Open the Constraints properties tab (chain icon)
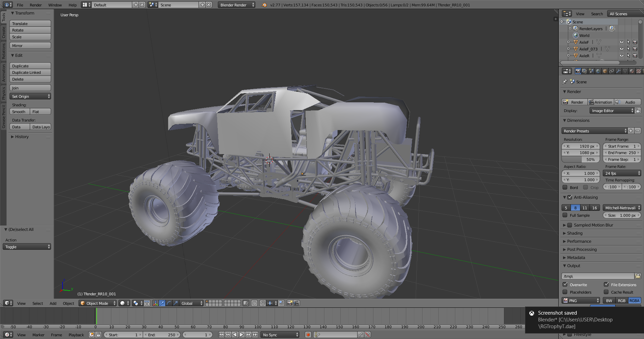 [x=612, y=71]
